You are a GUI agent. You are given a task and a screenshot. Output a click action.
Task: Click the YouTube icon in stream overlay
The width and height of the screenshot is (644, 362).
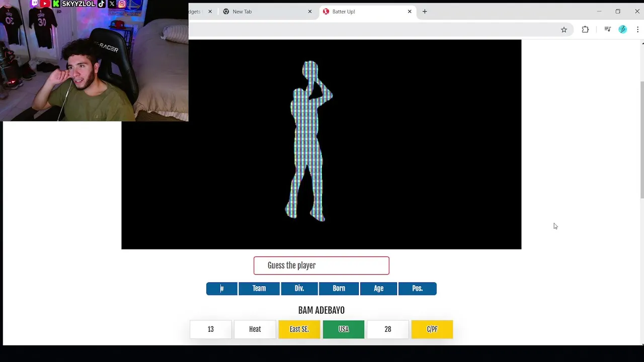45,4
